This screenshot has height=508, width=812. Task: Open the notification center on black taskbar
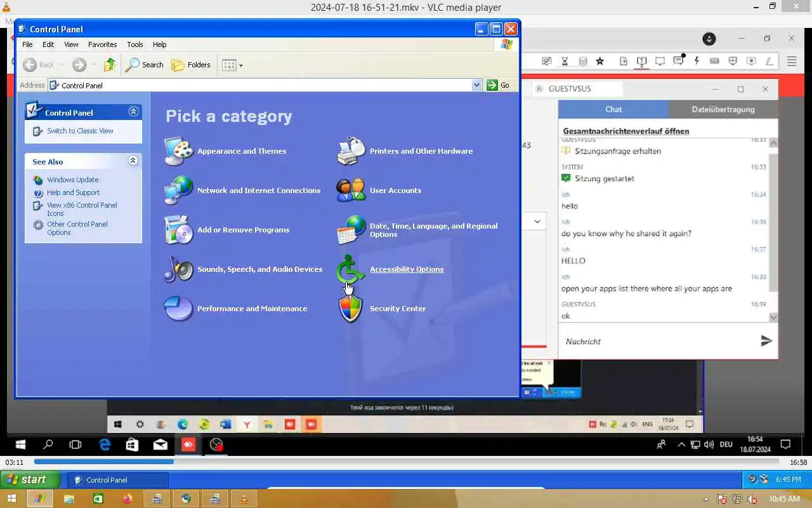pos(785,444)
